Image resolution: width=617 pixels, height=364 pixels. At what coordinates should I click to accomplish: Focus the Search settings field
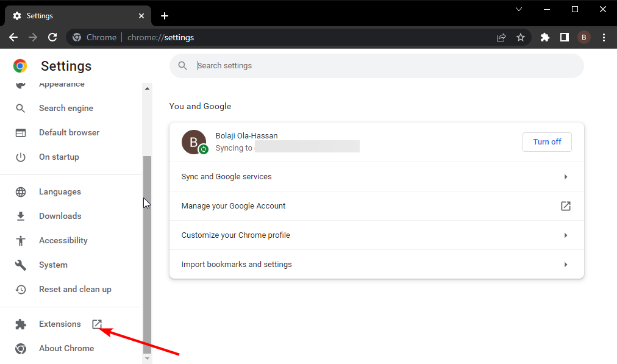click(377, 66)
